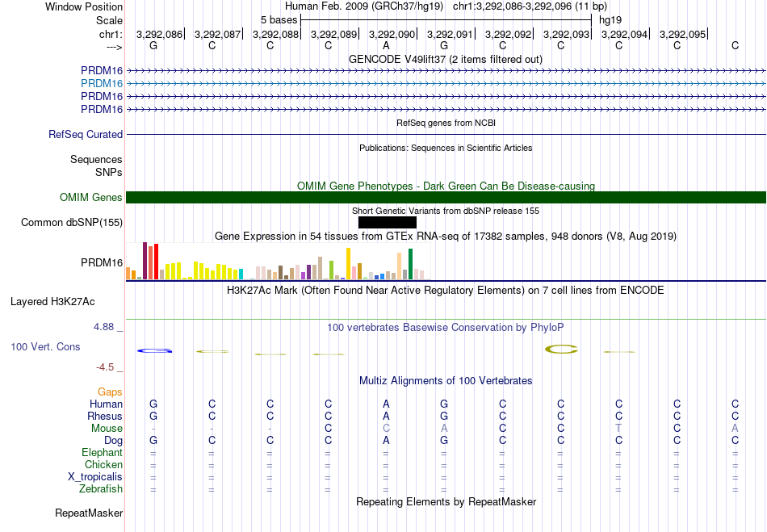
Task: Click position label 3,292,090 on ruler
Action: (x=392, y=34)
